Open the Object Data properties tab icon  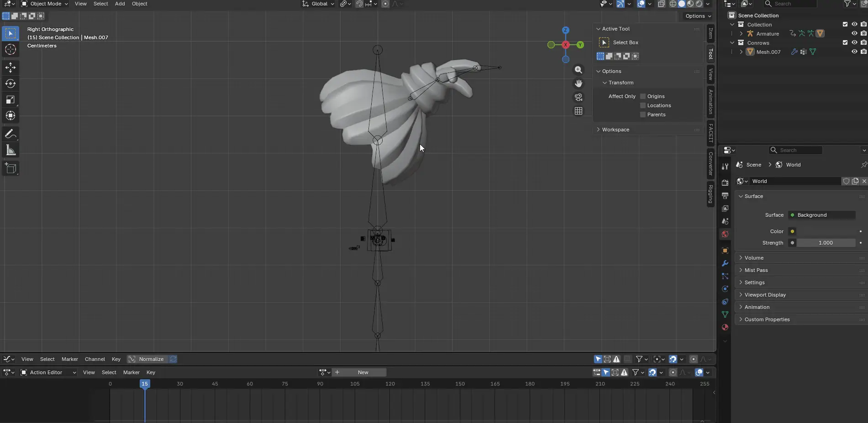(725, 314)
